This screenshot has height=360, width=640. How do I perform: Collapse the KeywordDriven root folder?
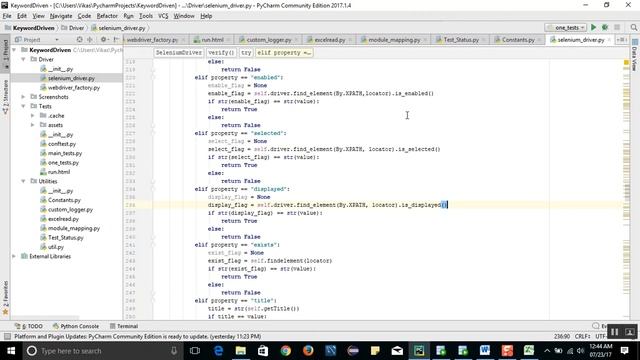tap(14, 50)
